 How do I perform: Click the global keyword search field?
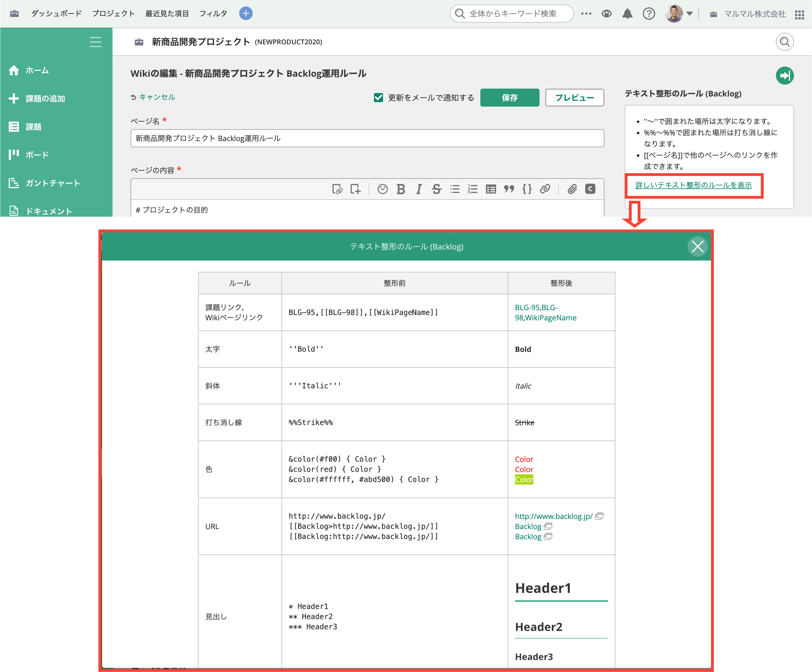[x=512, y=14]
